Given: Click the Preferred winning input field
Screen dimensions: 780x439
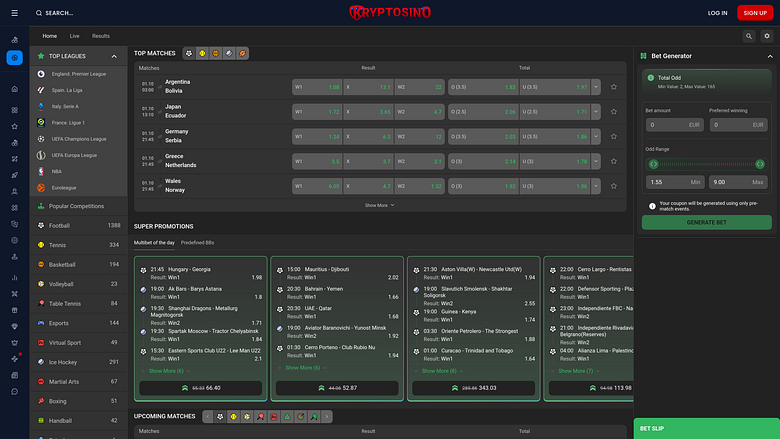Looking at the screenshot, I should pyautogui.click(x=738, y=125).
